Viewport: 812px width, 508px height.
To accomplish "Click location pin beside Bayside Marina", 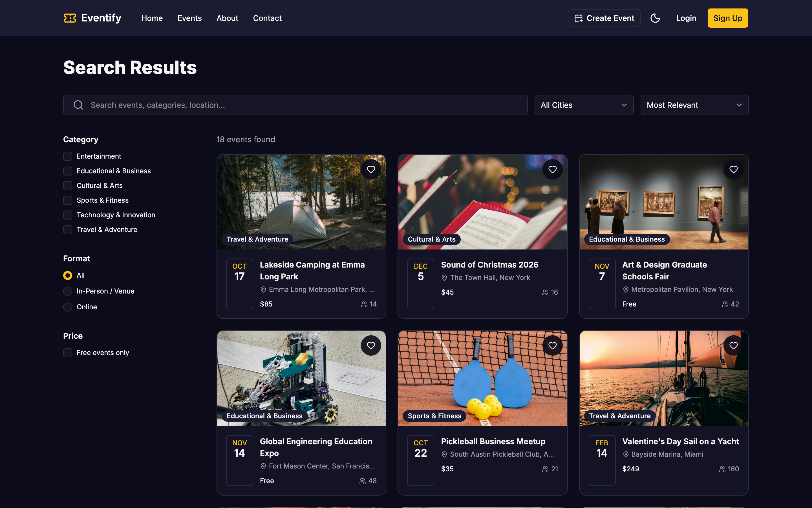I will pos(625,455).
